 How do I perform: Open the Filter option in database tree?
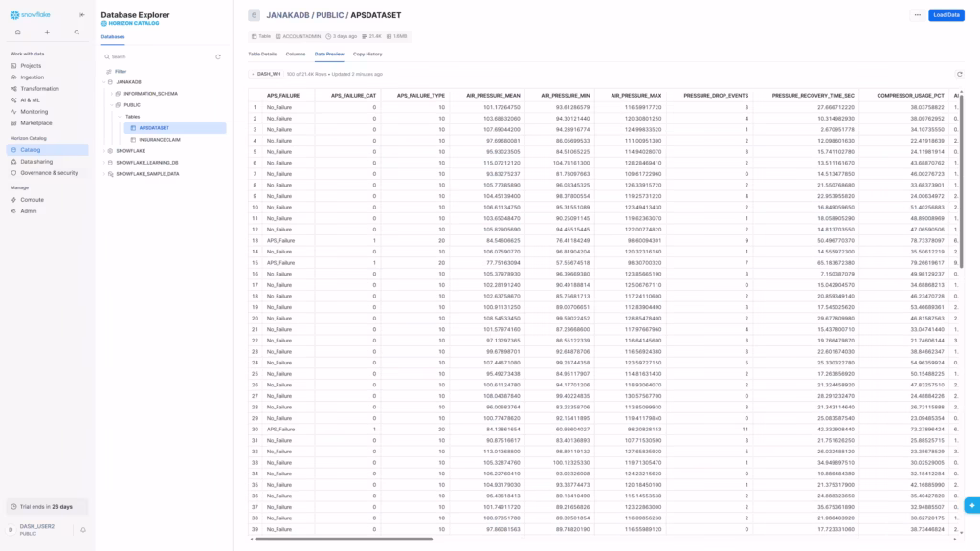[120, 71]
